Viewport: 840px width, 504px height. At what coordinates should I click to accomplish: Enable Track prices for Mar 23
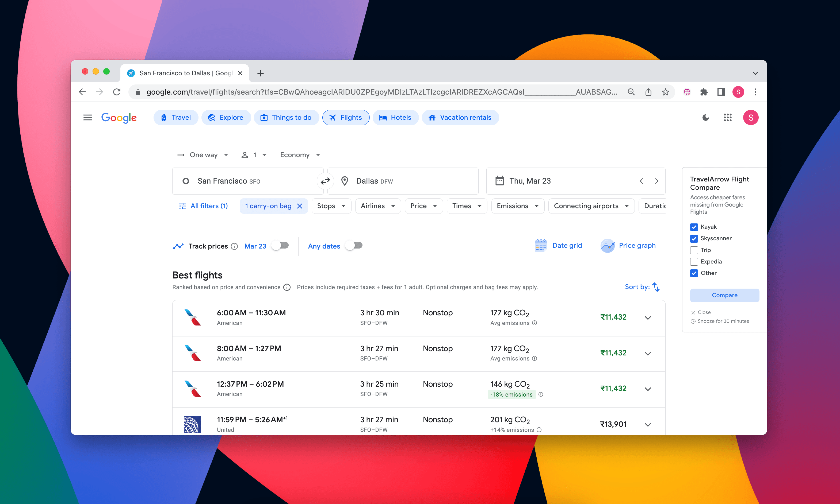[280, 246]
